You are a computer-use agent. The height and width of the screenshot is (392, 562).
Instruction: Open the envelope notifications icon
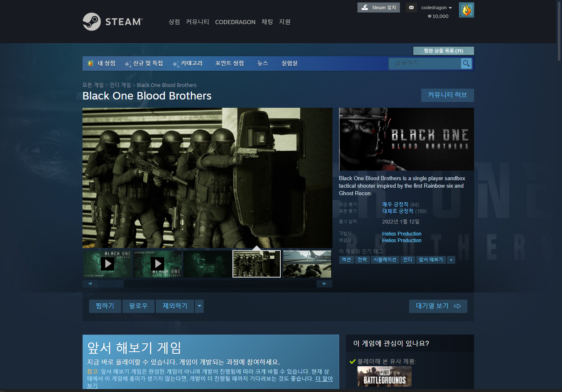[411, 7]
